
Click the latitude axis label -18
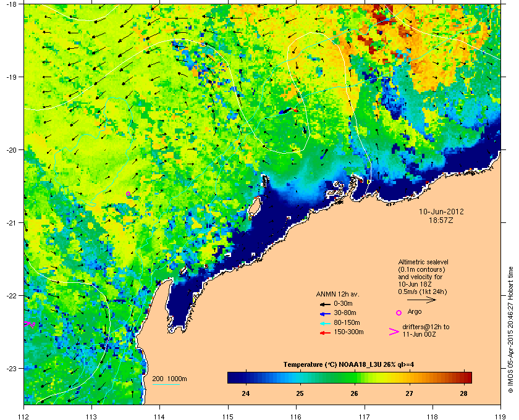(11, 4)
